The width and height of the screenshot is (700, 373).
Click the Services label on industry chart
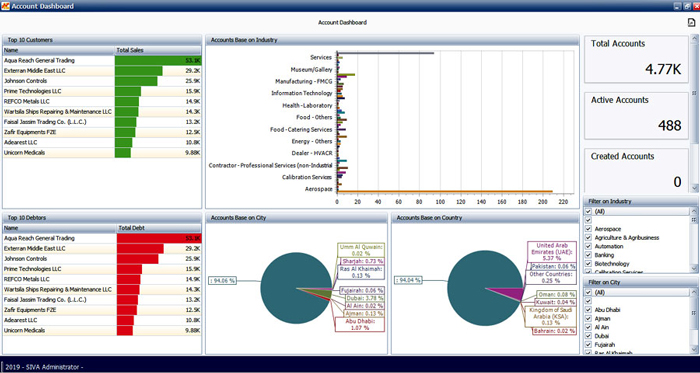coord(321,57)
